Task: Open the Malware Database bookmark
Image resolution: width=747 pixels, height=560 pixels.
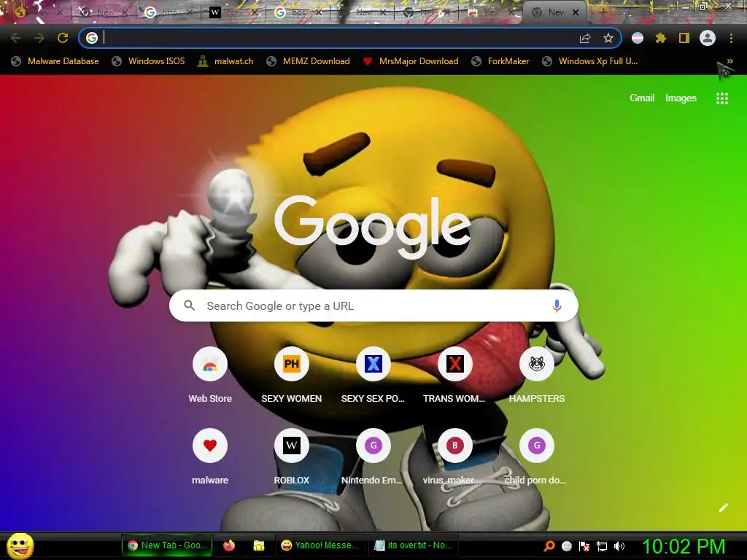Action: click(55, 61)
